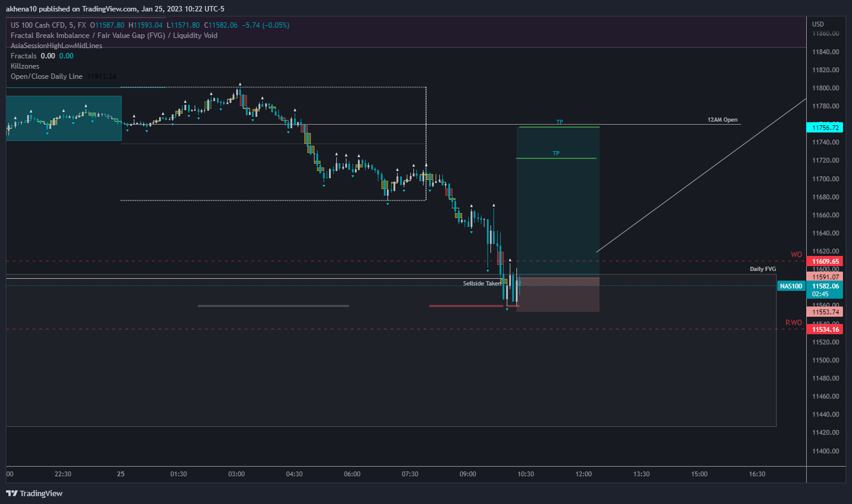Select the 12AM Open line label
Viewport: 852px width, 504px height.
click(x=722, y=120)
